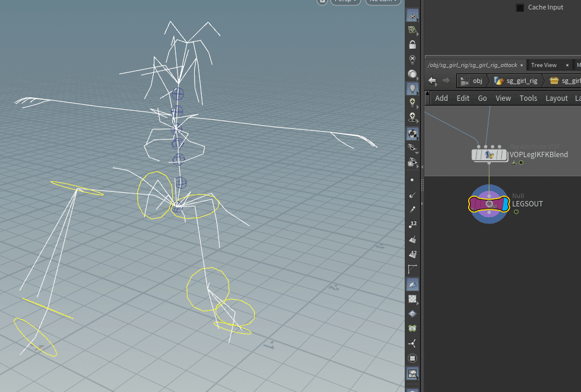Click the forward navigation arrow in the network editor

(446, 80)
